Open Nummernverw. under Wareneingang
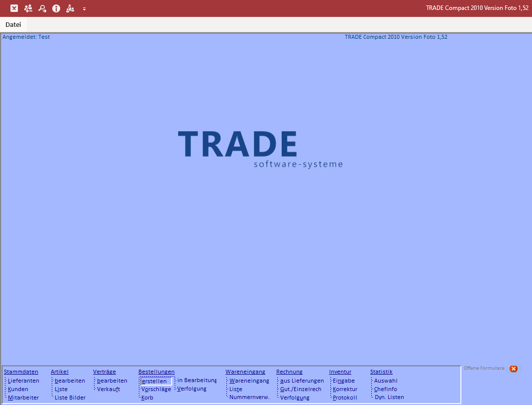 pyautogui.click(x=249, y=397)
